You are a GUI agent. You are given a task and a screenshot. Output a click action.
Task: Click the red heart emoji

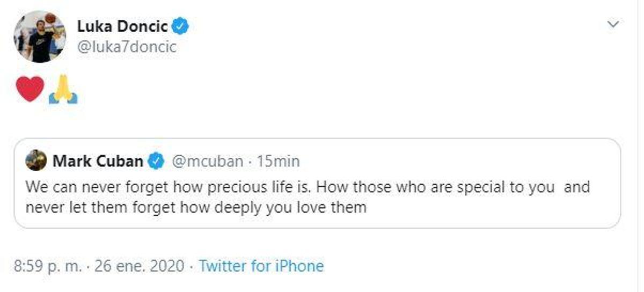click(30, 89)
